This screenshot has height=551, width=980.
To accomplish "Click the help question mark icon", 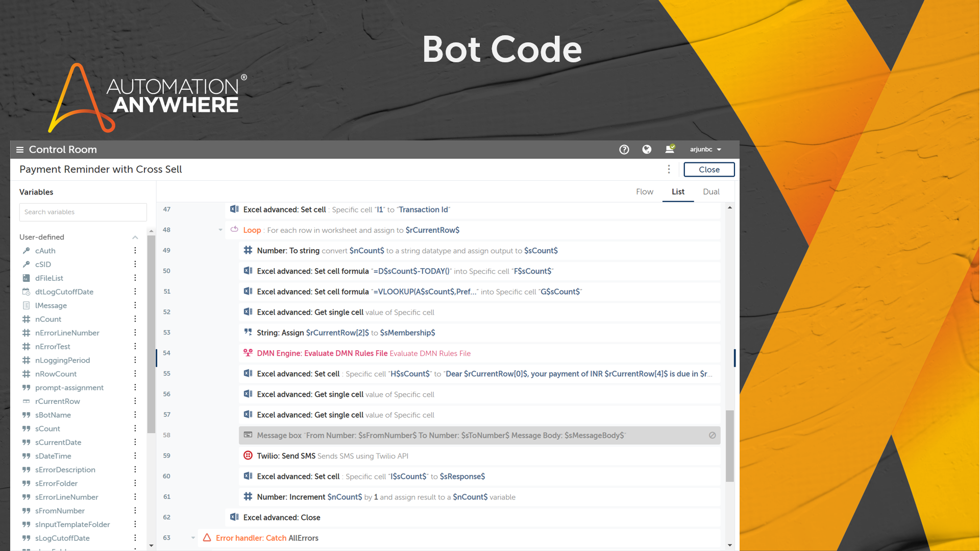I will (624, 150).
